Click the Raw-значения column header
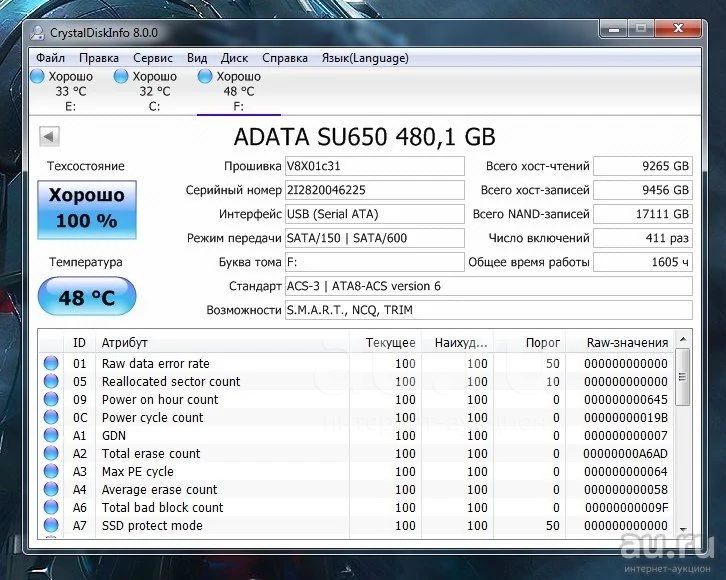Viewport: 726px width, 580px height. 627,343
